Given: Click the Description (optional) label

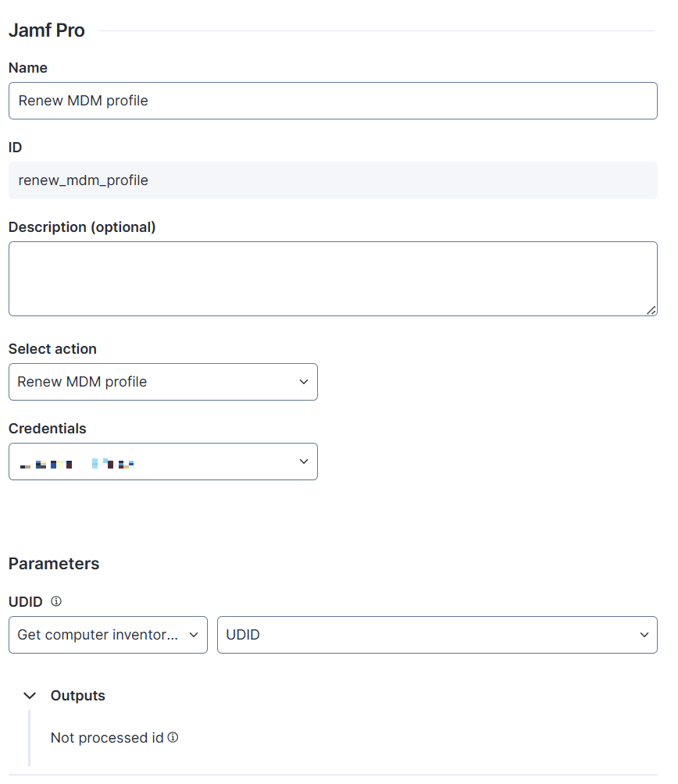Looking at the screenshot, I should (x=82, y=227).
